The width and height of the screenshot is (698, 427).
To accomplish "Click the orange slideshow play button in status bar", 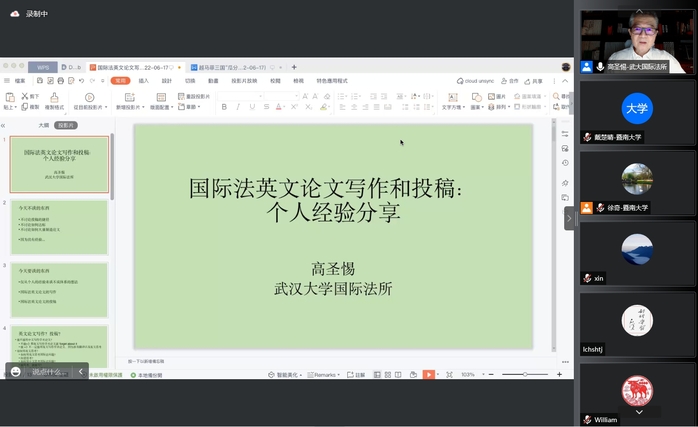I will tap(428, 374).
